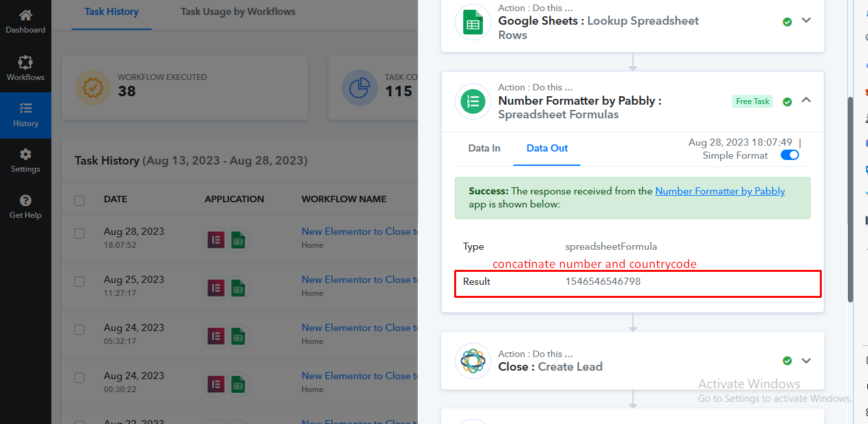Check the Aug 24 00:30:22 row checkbox
Image resolution: width=868 pixels, height=424 pixels.
[79, 378]
